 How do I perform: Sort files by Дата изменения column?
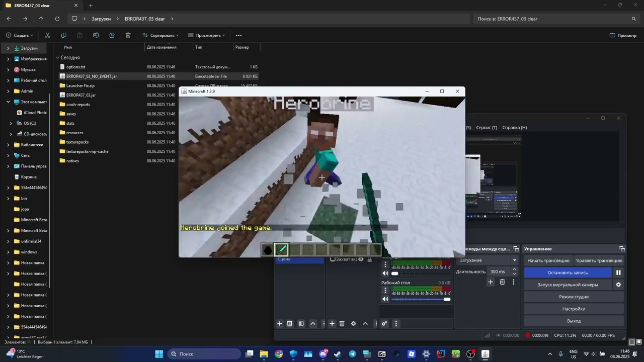click(162, 47)
